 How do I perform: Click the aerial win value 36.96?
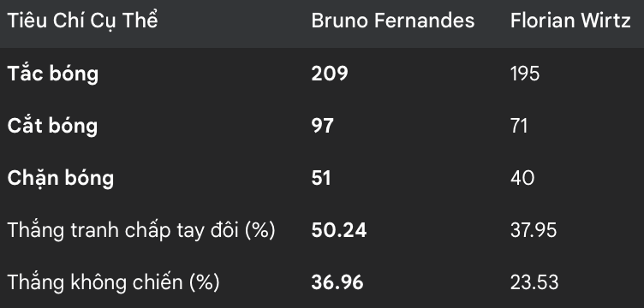coord(337,282)
